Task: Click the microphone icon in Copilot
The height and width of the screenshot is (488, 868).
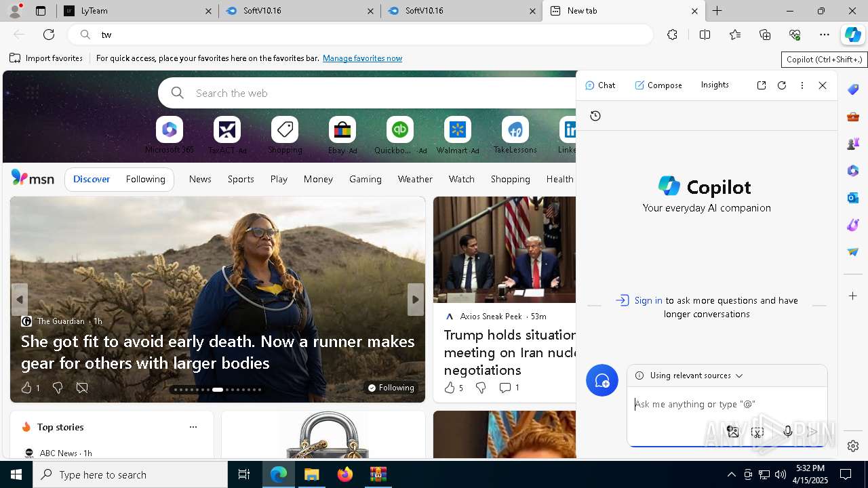Action: point(788,432)
